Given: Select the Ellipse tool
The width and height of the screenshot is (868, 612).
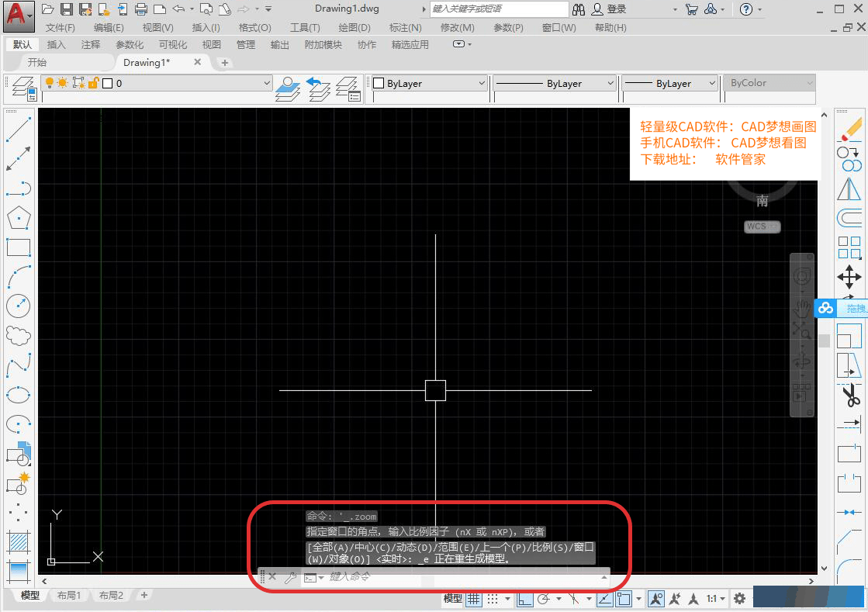Looking at the screenshot, I should (x=19, y=395).
